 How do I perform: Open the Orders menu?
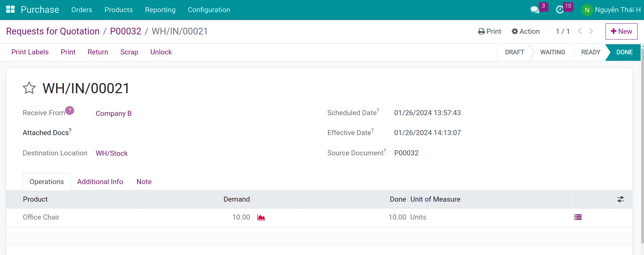pos(82,10)
